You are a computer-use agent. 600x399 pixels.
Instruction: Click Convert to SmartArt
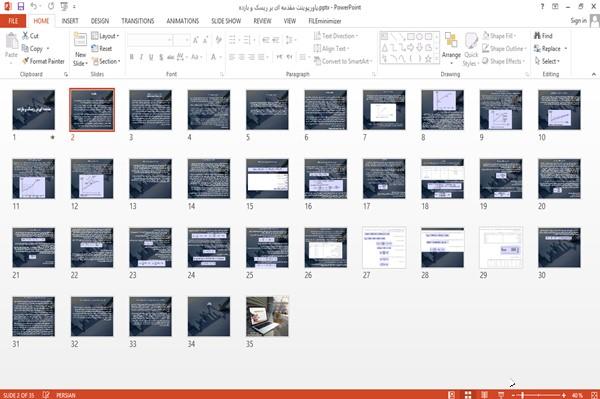point(342,61)
